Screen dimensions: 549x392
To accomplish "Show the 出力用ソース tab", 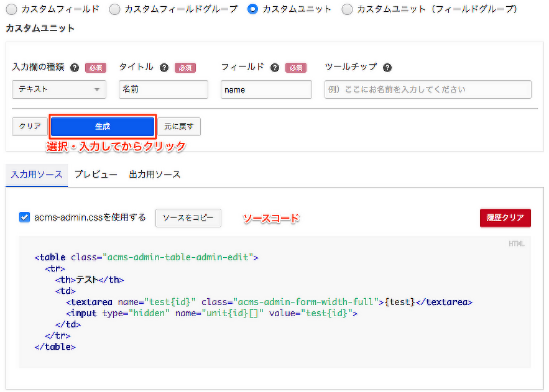I will [155, 175].
